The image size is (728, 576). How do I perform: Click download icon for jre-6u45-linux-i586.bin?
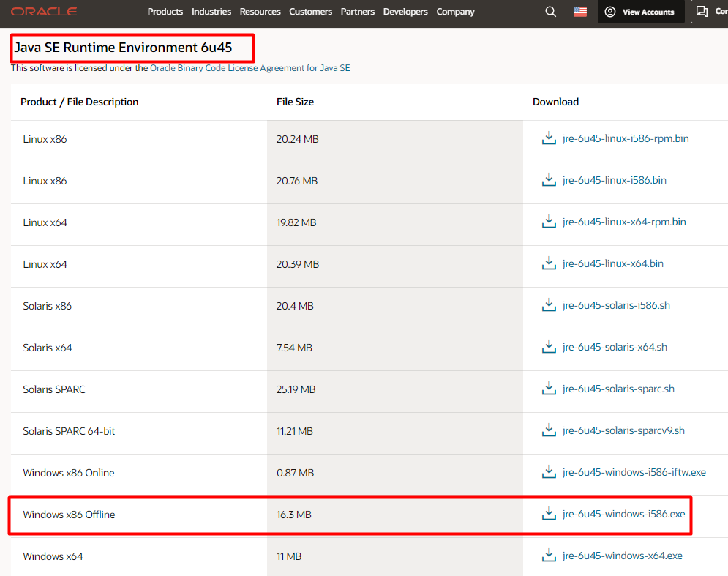point(549,180)
